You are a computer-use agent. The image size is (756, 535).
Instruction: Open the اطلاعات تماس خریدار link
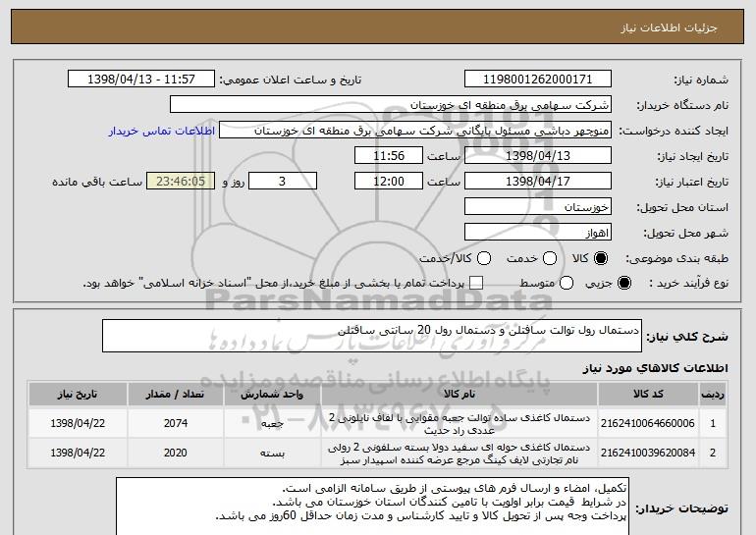pos(162,131)
